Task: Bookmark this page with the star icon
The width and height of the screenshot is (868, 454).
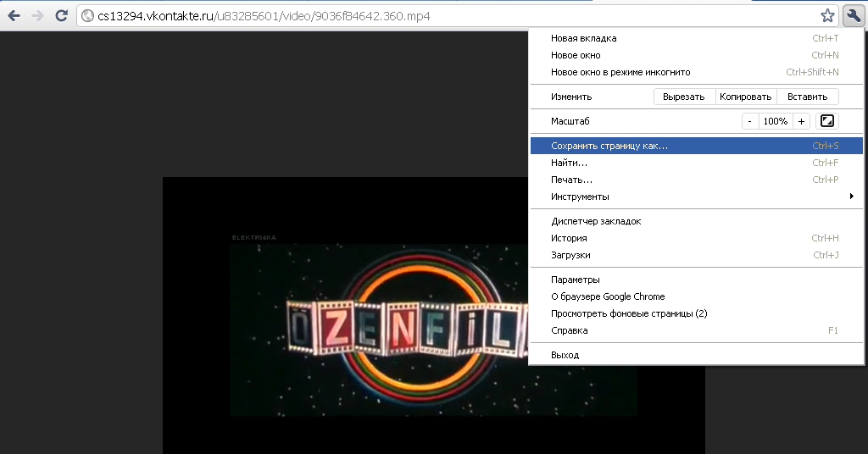Action: point(827,15)
